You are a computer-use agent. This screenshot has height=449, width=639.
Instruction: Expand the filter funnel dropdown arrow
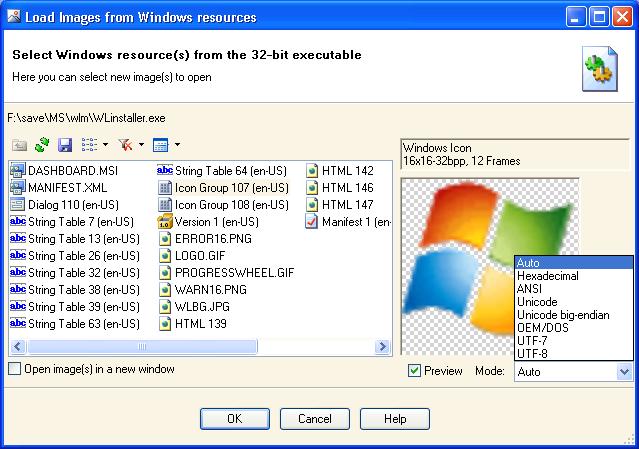coord(141,145)
